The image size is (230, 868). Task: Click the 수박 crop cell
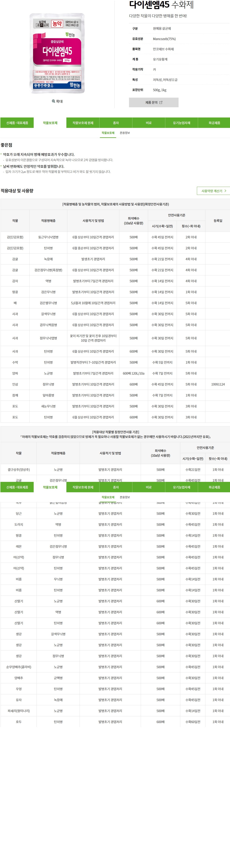click(x=15, y=362)
